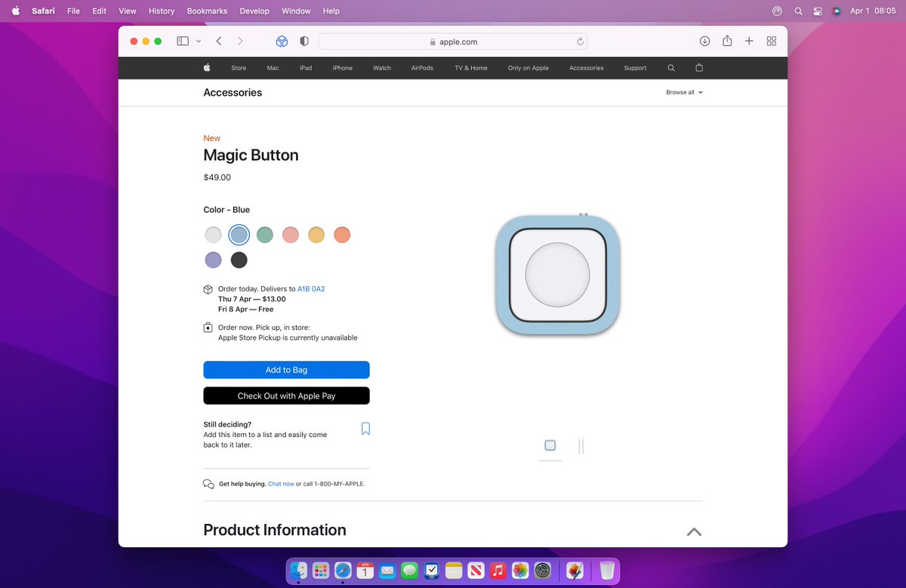
Task: Go to the iPhone section
Action: click(343, 68)
